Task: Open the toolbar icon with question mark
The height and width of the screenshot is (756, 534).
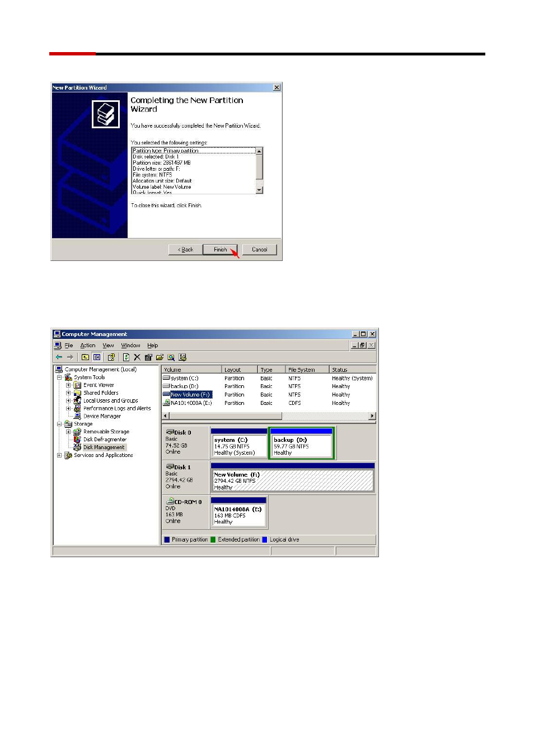Action: [111, 357]
